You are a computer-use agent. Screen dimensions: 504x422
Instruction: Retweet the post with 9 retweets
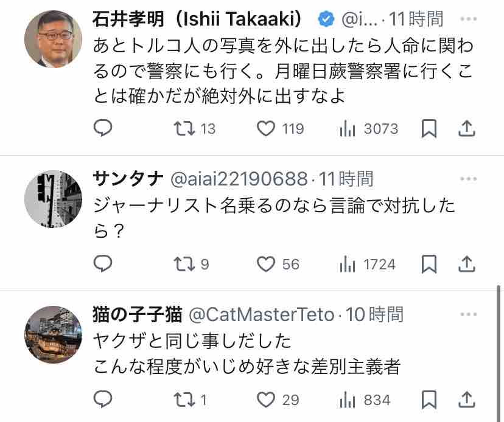point(181,264)
